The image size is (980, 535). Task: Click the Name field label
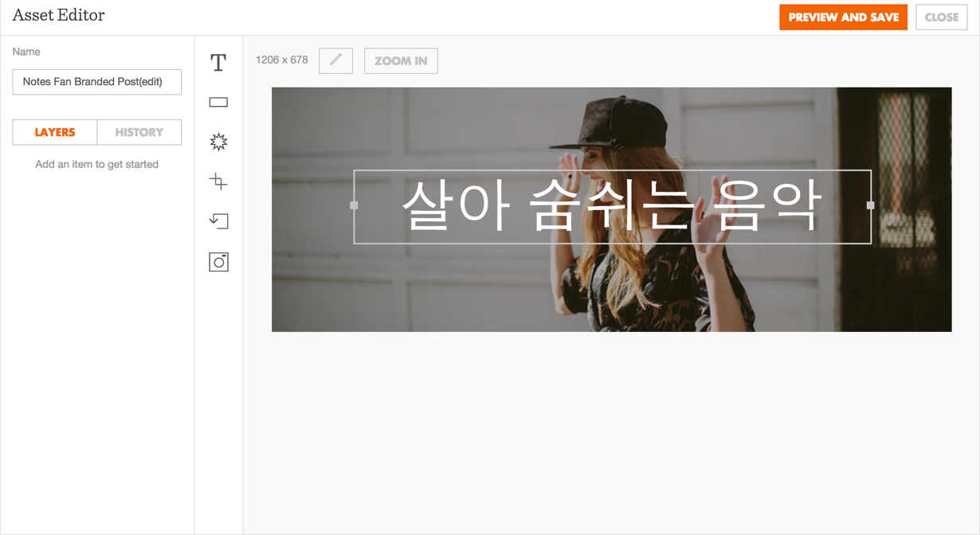[x=26, y=52]
